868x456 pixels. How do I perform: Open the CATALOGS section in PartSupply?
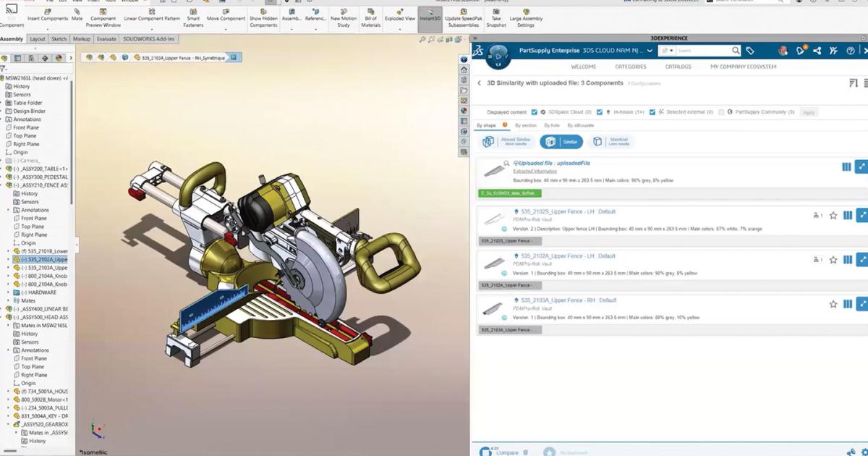tap(678, 66)
